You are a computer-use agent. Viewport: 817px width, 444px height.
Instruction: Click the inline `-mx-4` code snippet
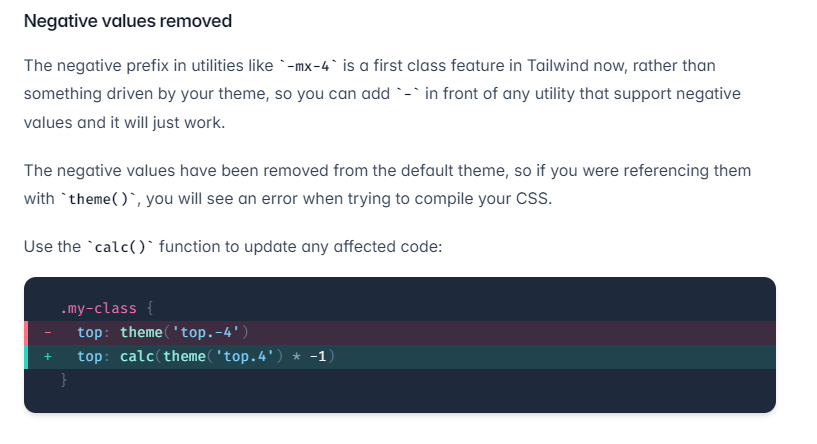(308, 66)
